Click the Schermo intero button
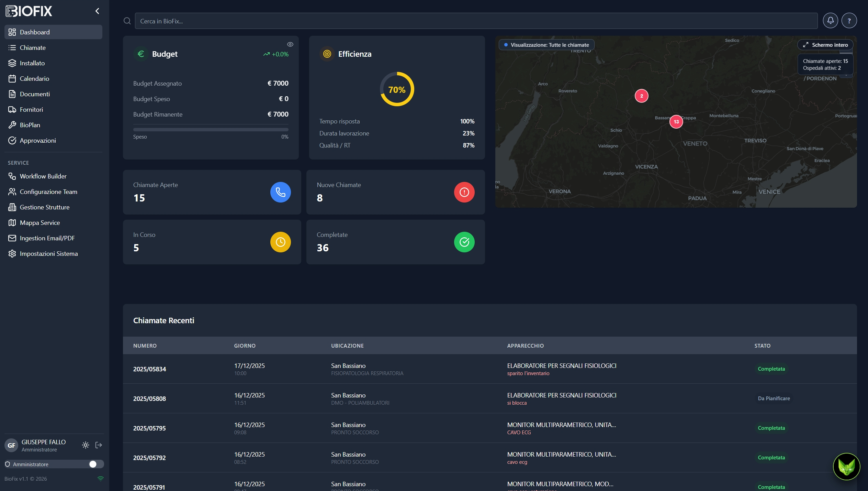868x491 pixels. 825,44
